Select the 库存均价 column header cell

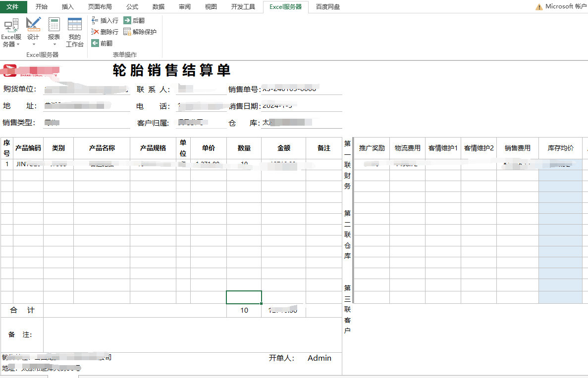(560, 148)
